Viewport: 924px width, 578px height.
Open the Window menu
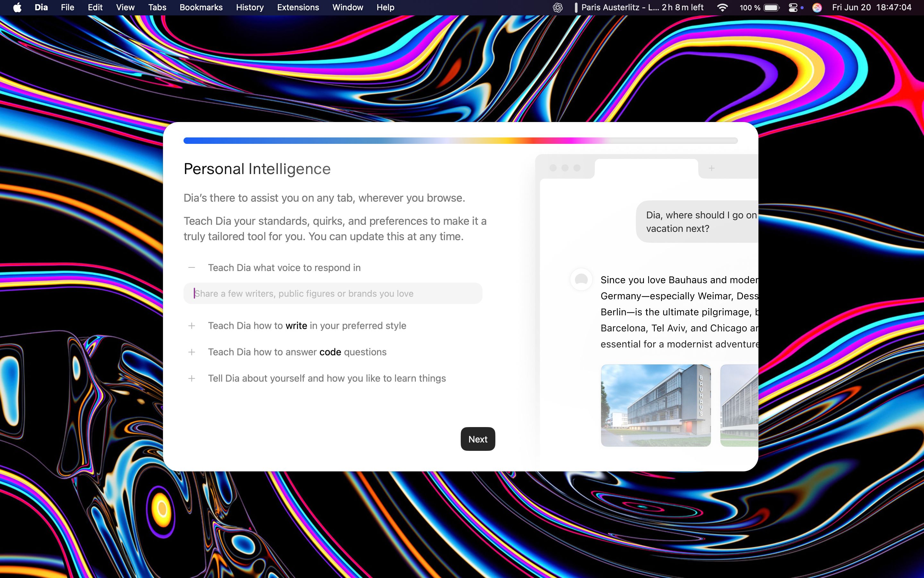tap(348, 8)
